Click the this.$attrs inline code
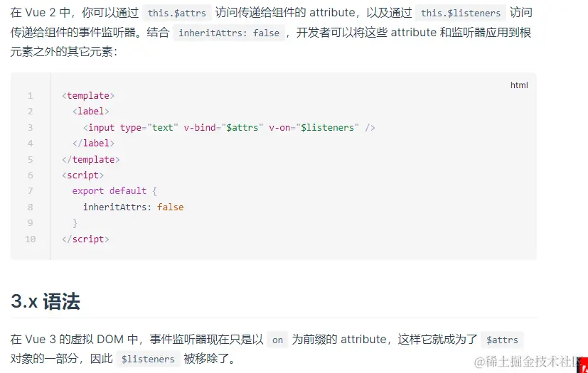 pos(176,13)
